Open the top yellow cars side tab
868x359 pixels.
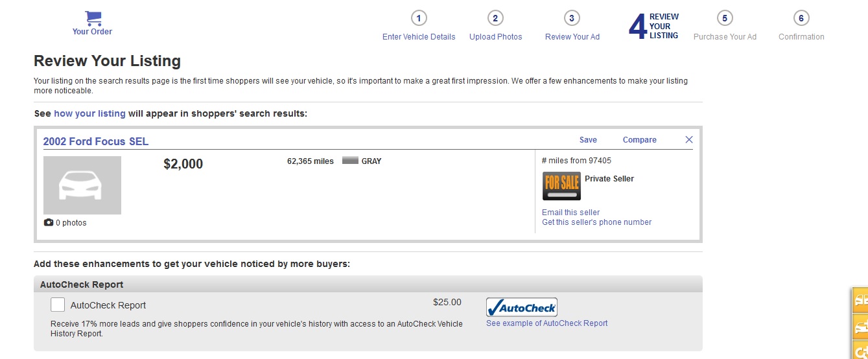coord(860,300)
